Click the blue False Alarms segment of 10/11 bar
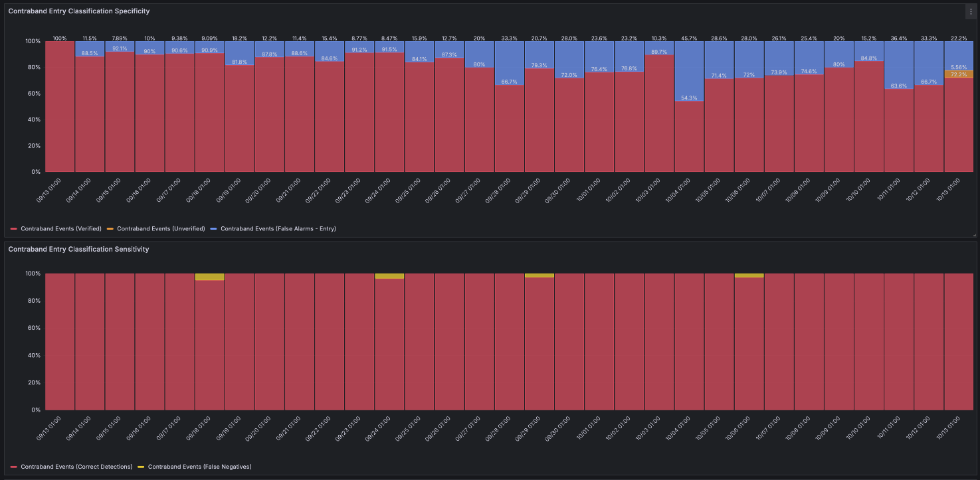This screenshot has width=980, height=480. click(898, 65)
